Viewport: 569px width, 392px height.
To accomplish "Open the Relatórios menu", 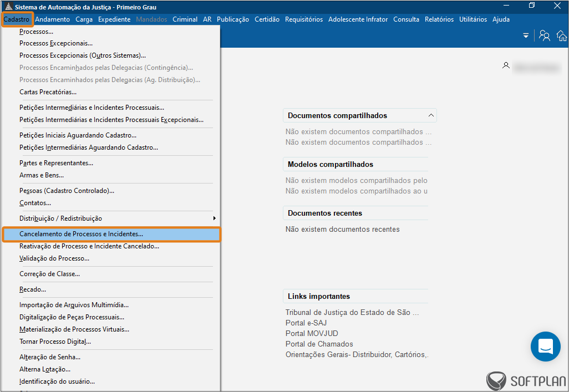I will [x=439, y=19].
